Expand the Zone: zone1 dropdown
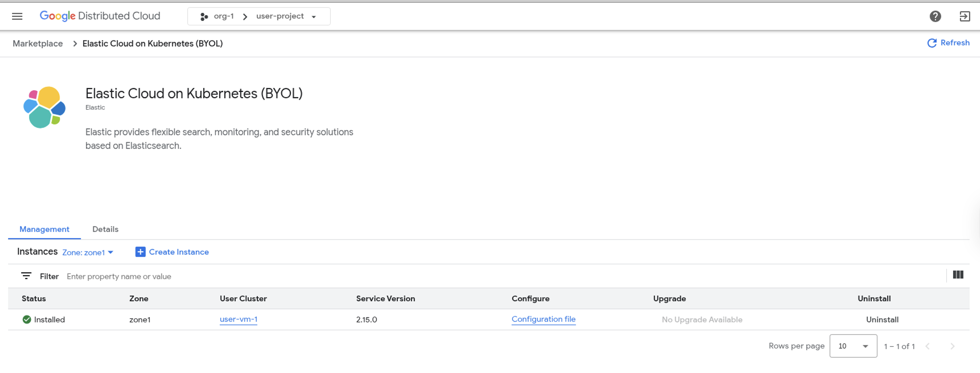 pos(88,252)
